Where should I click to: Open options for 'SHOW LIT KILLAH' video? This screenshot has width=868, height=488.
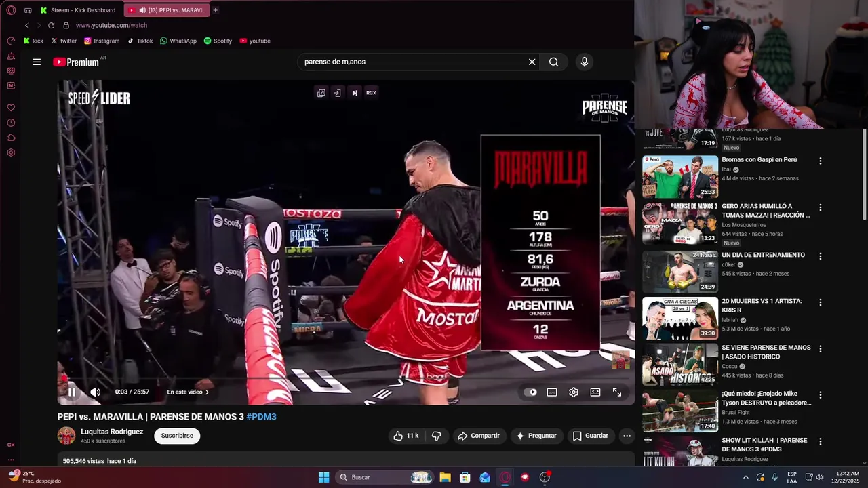click(x=821, y=441)
